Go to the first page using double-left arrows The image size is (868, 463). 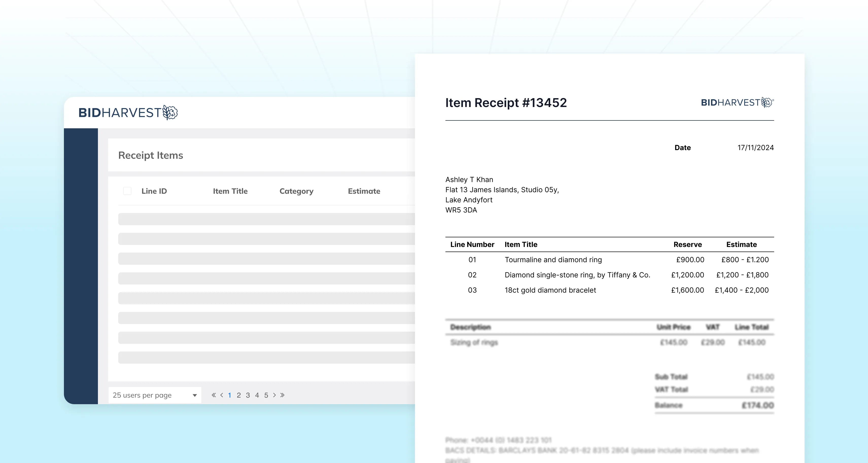point(214,395)
